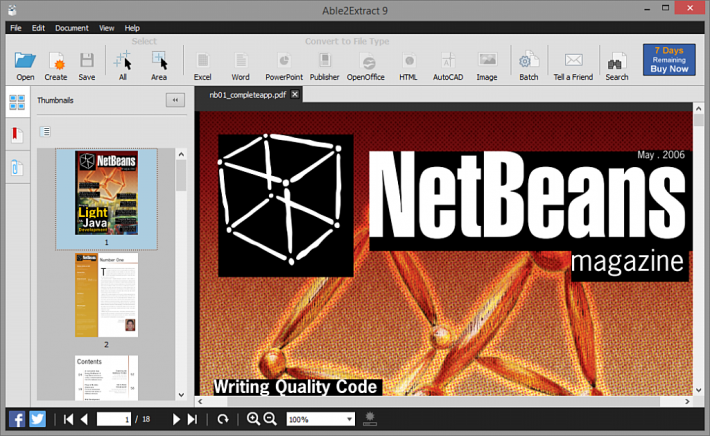Zoom in magnifier icon
Image resolution: width=710 pixels, height=436 pixels.
(253, 419)
